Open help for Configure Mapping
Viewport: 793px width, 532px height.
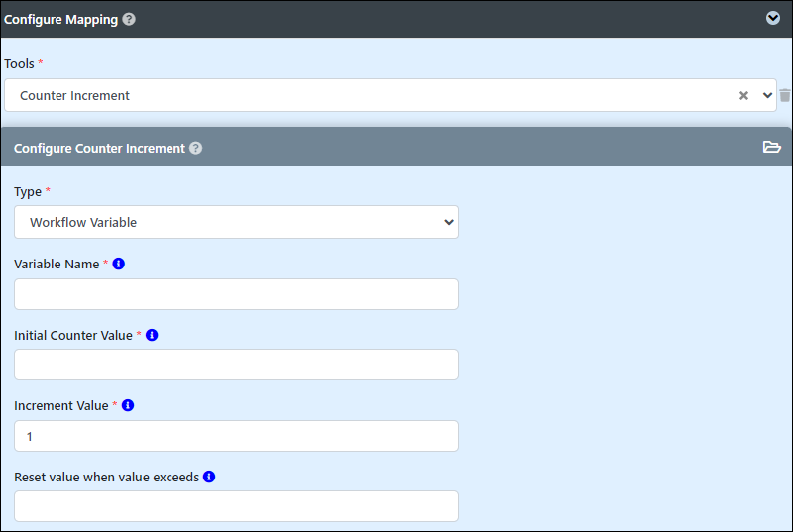(x=129, y=19)
